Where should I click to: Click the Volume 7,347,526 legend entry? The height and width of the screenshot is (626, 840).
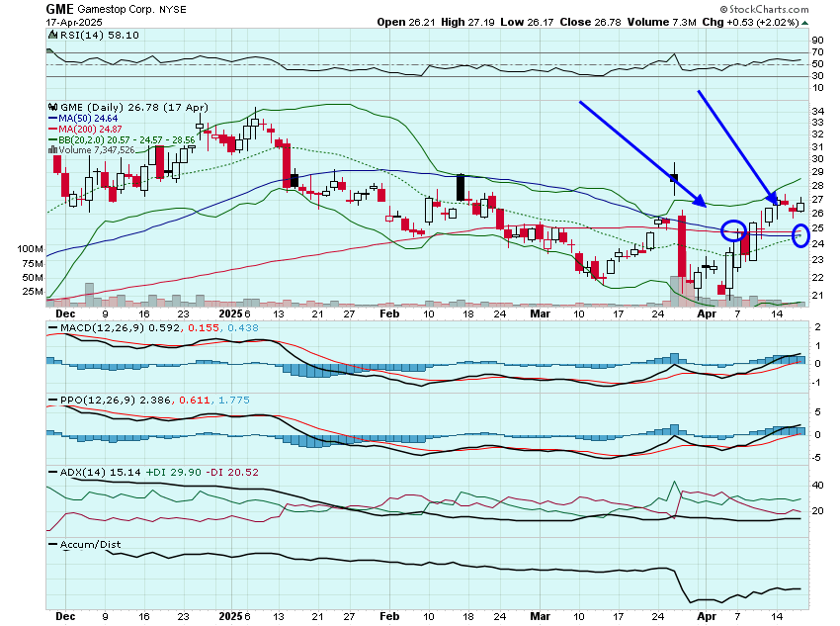pos(97,150)
